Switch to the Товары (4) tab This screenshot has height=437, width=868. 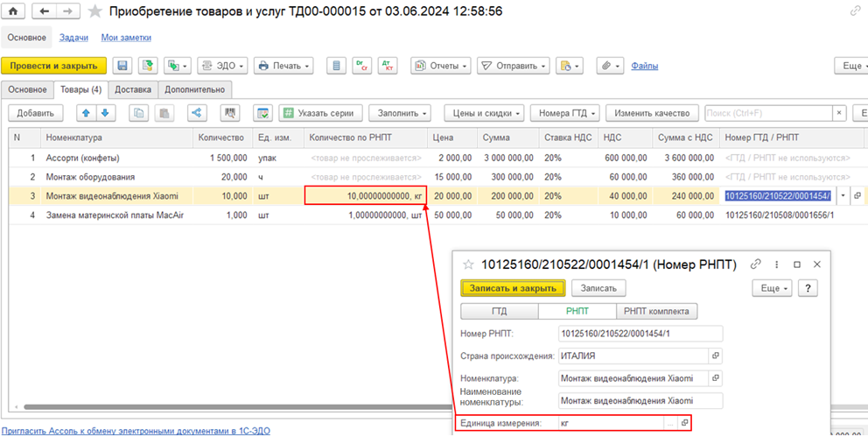(80, 89)
